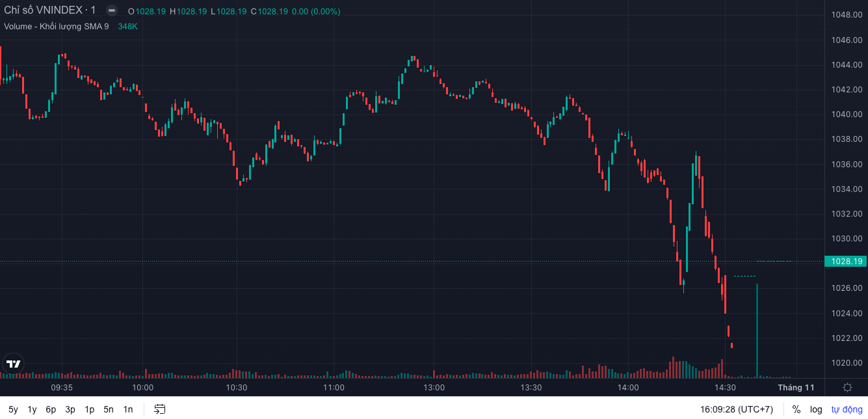Click the 11:00 time axis label
The image size is (868, 419).
point(334,387)
